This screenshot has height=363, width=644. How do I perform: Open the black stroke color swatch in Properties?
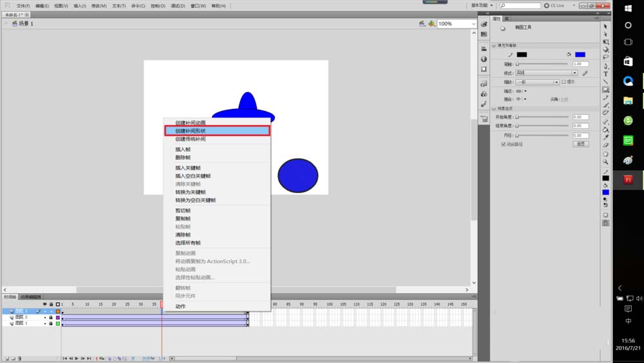[522, 55]
